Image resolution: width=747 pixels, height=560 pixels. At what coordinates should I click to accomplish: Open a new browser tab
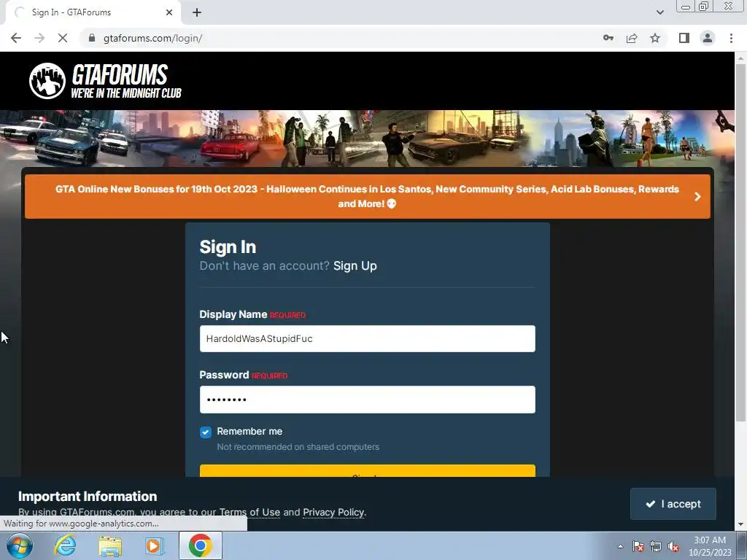click(x=197, y=12)
